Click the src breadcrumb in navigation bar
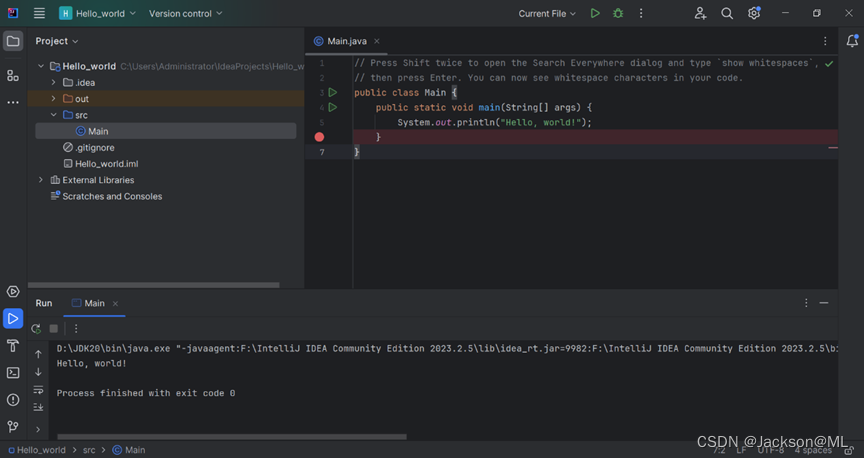The height and width of the screenshot is (458, 864). click(x=89, y=450)
